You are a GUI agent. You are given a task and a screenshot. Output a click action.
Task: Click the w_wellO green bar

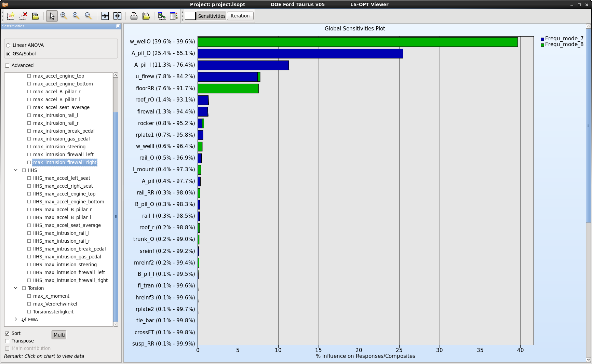tap(358, 42)
